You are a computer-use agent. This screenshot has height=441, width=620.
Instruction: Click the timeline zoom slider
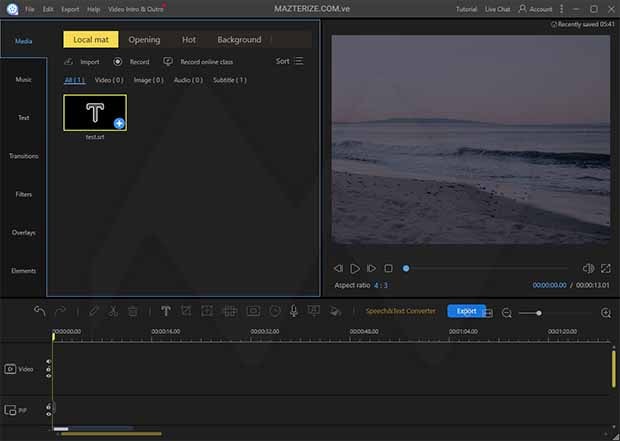539,313
